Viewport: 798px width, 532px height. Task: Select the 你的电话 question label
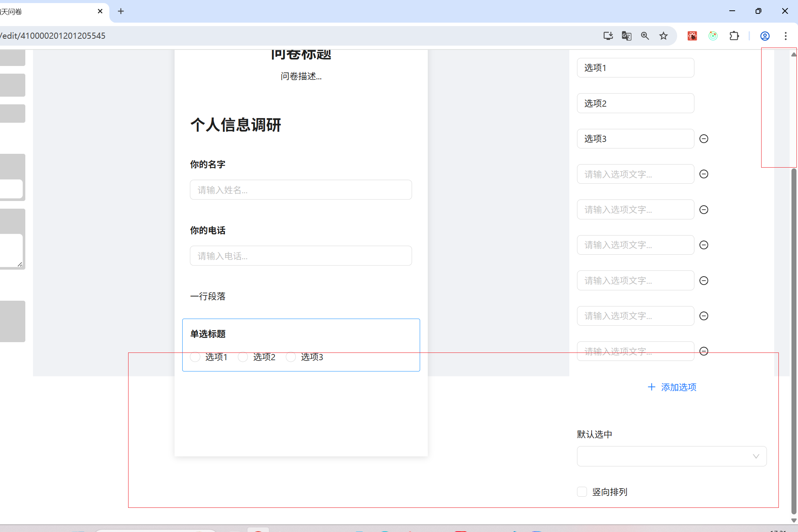pyautogui.click(x=208, y=230)
